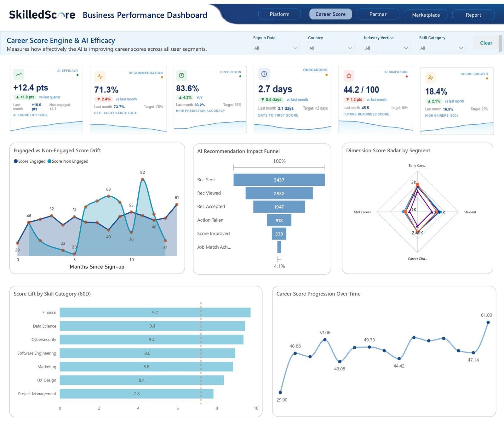Open the Report tab

coord(473,15)
